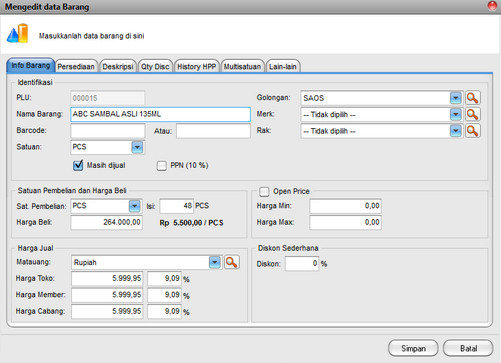Click the Harga Min field
Viewport: 501px width, 363px height.
[345, 206]
